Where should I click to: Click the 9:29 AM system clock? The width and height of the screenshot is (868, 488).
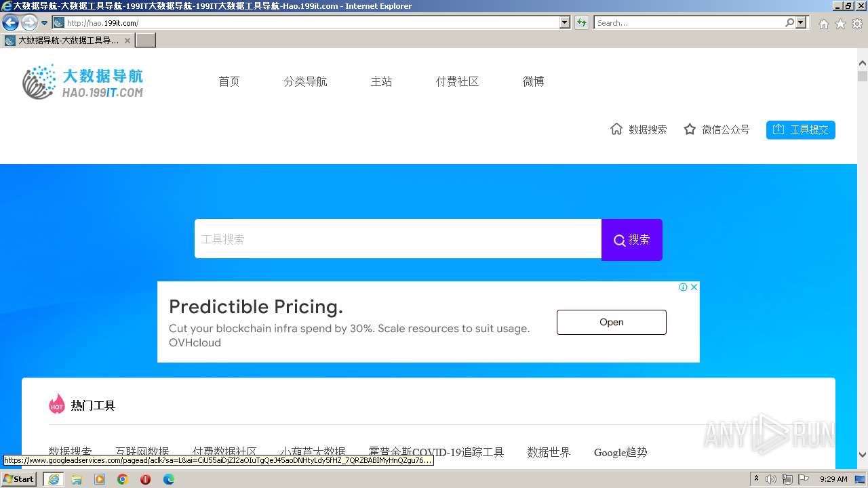833,479
